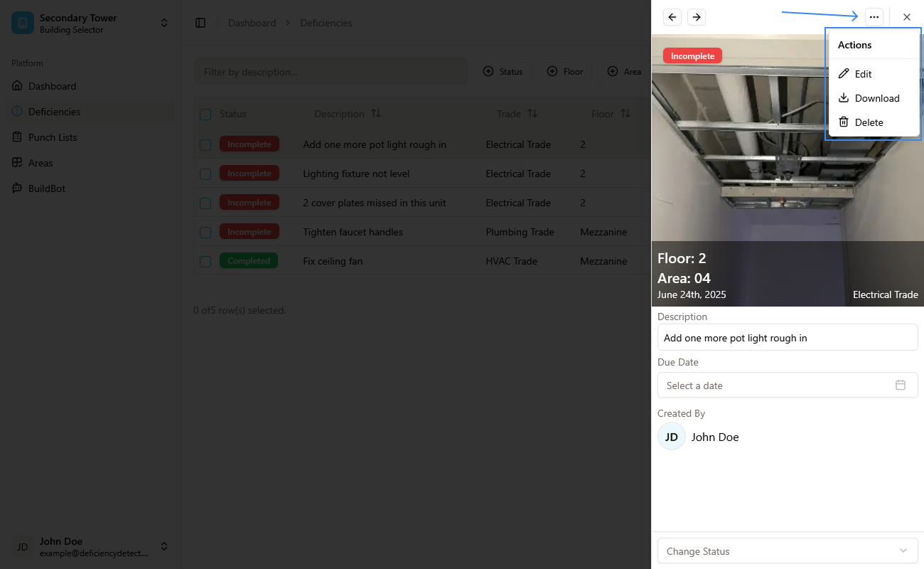The height and width of the screenshot is (569, 924).
Task: Sort table by the Floor column arrows
Action: pyautogui.click(x=625, y=114)
